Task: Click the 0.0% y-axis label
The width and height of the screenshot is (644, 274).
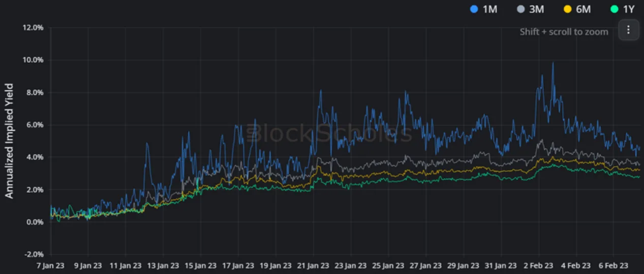Action: coord(35,222)
